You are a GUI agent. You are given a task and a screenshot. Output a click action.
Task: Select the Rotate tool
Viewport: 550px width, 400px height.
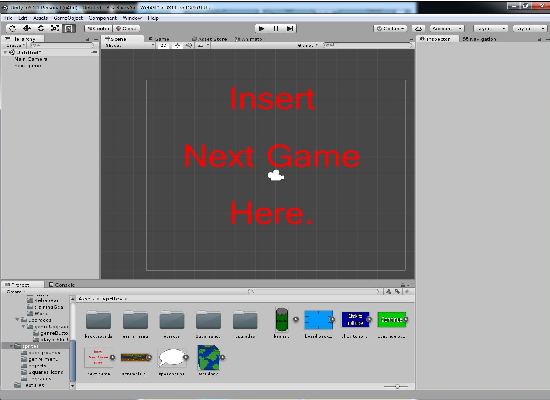coord(41,28)
